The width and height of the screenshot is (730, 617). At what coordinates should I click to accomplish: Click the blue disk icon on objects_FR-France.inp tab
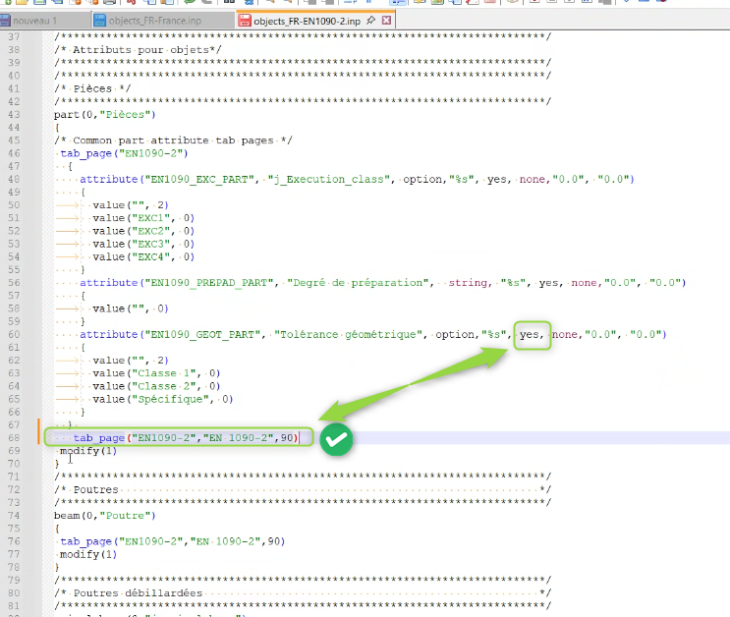[100, 20]
